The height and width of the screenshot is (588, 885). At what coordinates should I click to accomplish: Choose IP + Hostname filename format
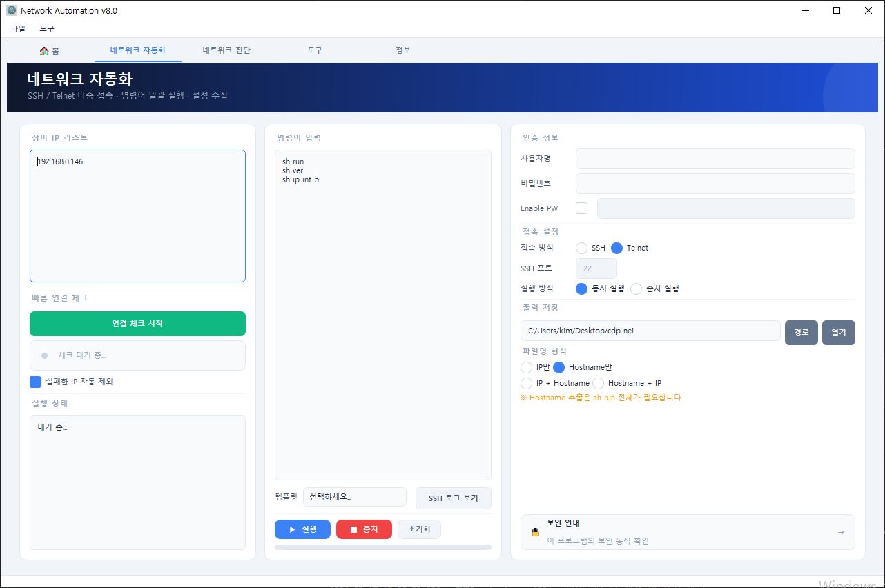coord(527,383)
